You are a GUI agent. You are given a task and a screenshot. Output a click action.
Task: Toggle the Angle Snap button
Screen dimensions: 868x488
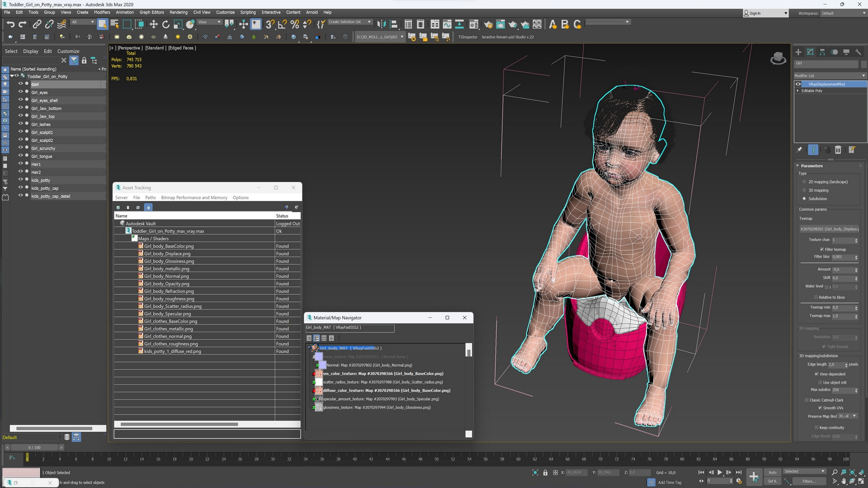tap(283, 24)
